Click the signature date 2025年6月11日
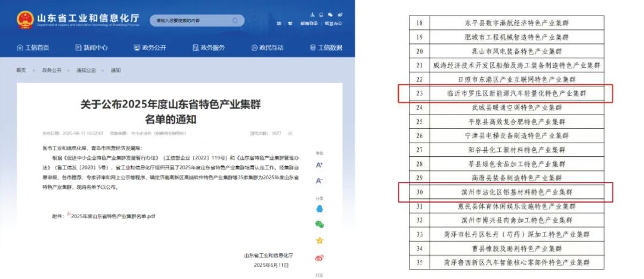The width and height of the screenshot is (644, 279). (271, 265)
